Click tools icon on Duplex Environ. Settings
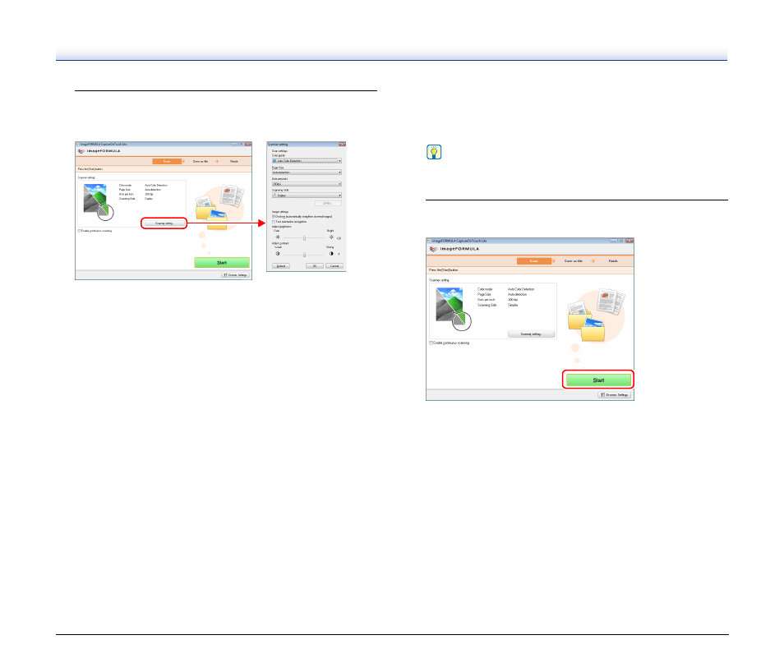Image resolution: width=784 pixels, height=672 pixels. pos(225,275)
